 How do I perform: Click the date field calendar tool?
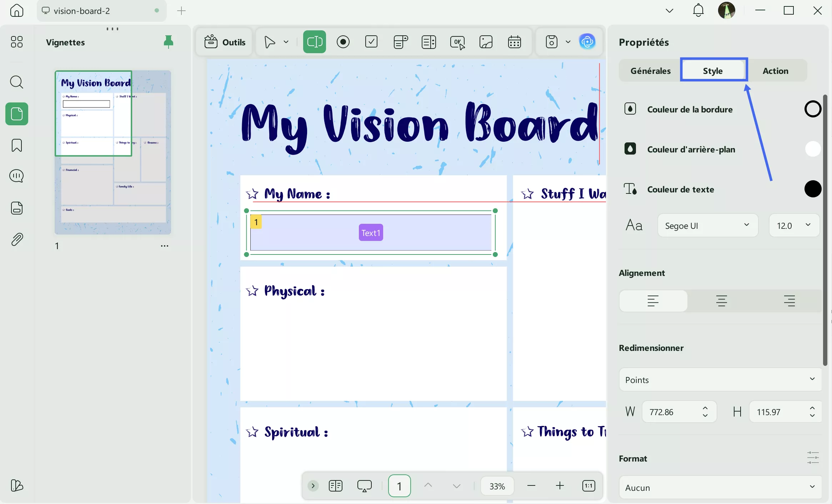click(514, 42)
